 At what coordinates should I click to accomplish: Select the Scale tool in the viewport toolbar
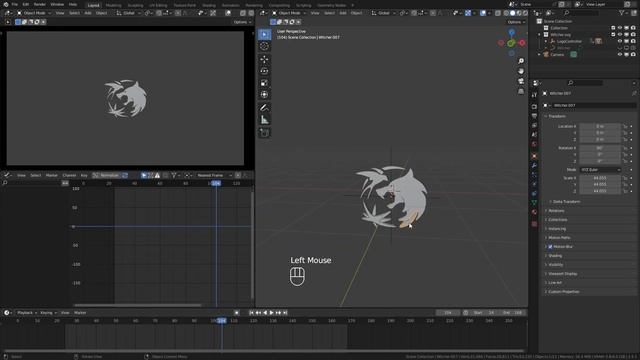pos(264,83)
